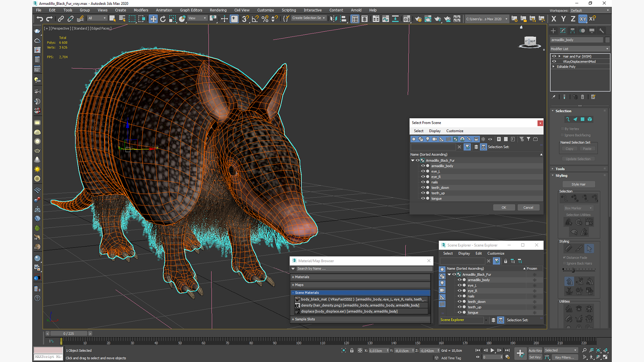This screenshot has width=644, height=362.
Task: Click the time slider frame 0/225 handle
Action: [x=69, y=334]
